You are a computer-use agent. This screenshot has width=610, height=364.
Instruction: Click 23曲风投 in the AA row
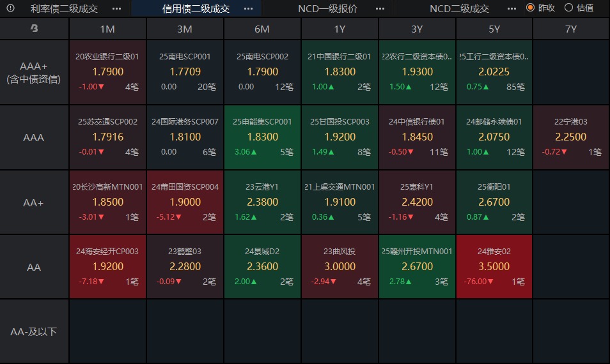coord(340,252)
